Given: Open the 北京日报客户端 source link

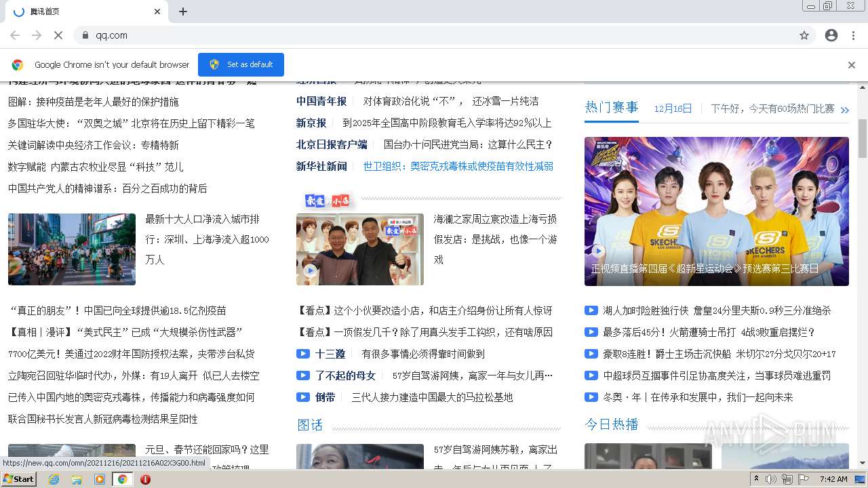Looking at the screenshot, I should tap(332, 144).
